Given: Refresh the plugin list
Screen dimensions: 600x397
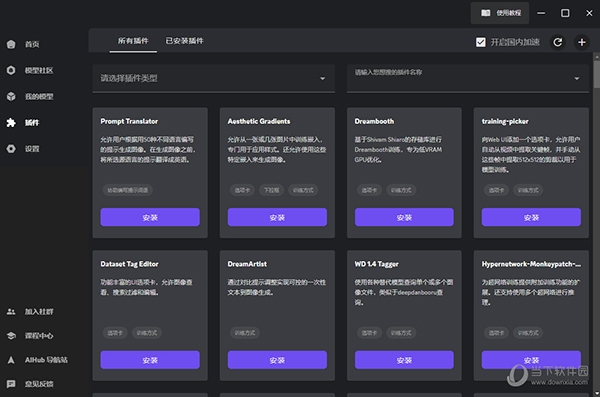Looking at the screenshot, I should coord(558,42).
